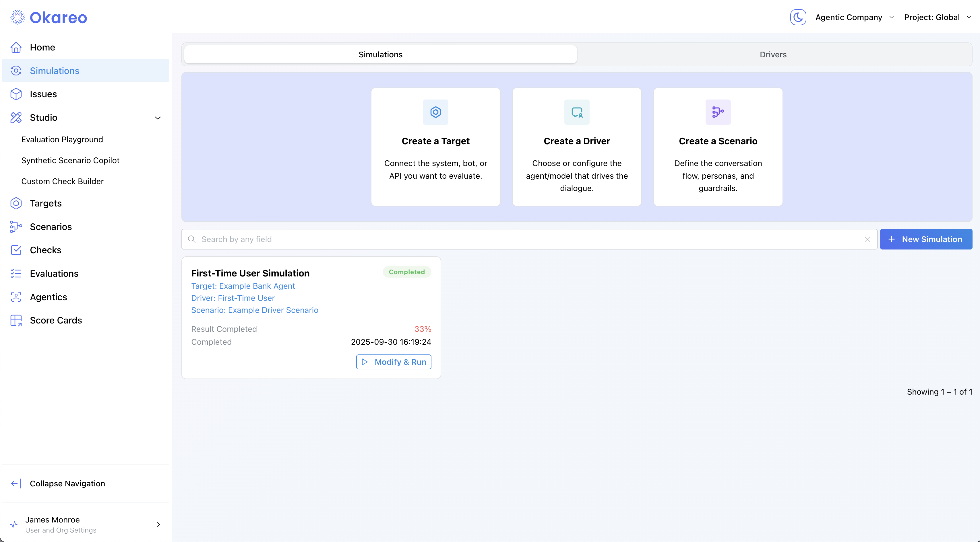980x542 pixels.
Task: Open Evaluations via the list icon in the sidebar
Action: (16, 274)
